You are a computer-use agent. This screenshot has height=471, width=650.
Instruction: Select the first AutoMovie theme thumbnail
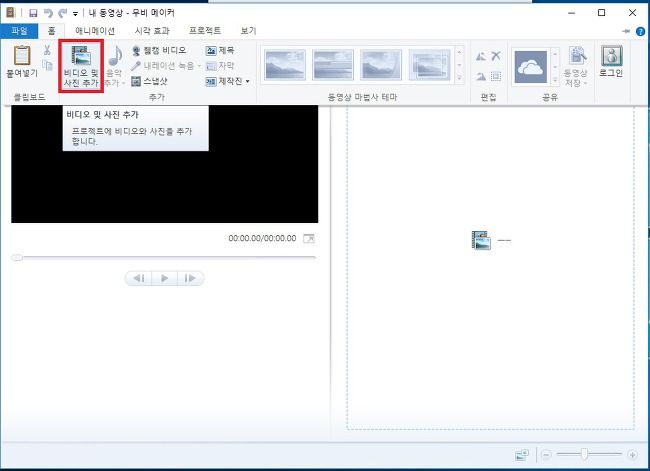click(x=285, y=64)
